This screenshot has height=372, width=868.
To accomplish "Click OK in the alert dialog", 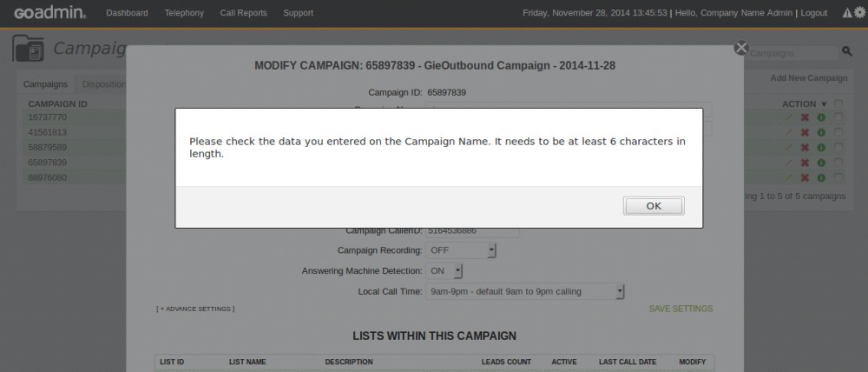I will pyautogui.click(x=654, y=206).
